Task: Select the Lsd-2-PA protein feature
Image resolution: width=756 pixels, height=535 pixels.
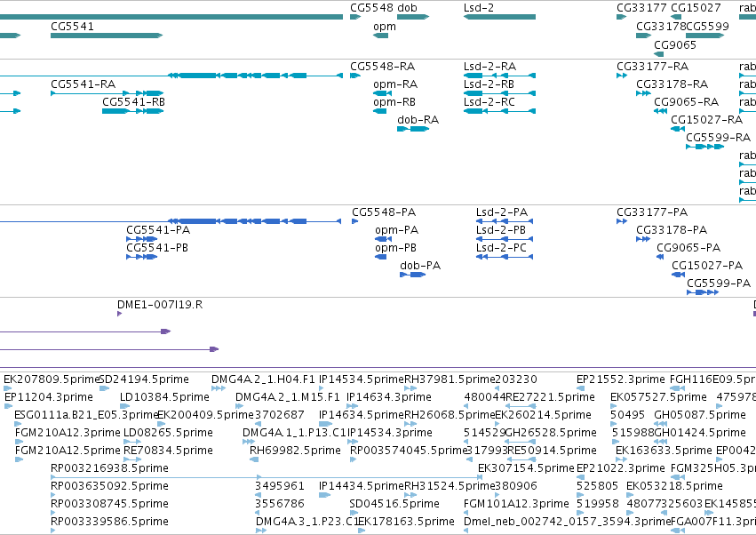Action: coord(505,221)
